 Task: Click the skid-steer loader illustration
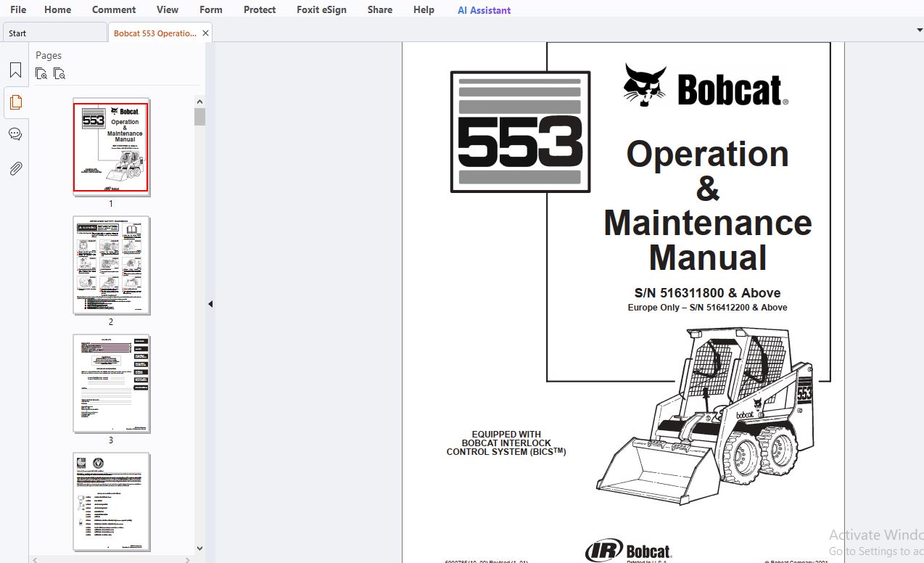pos(705,416)
